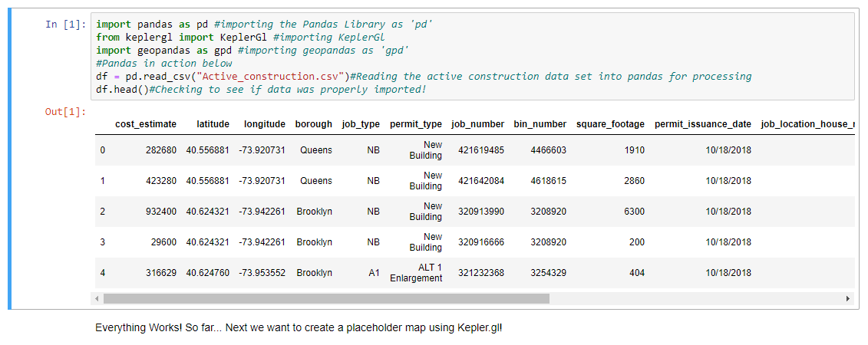Click the square_footage column header
Image resolution: width=868 pixels, height=345 pixels.
610,124
